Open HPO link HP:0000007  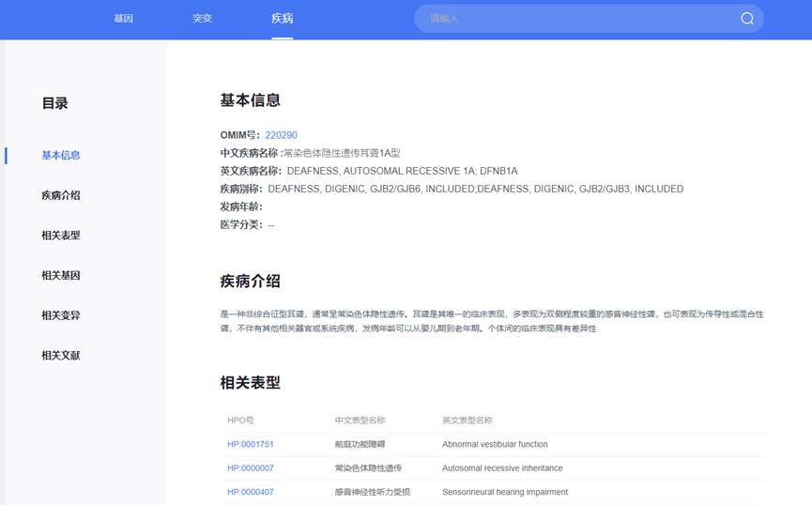(x=250, y=468)
